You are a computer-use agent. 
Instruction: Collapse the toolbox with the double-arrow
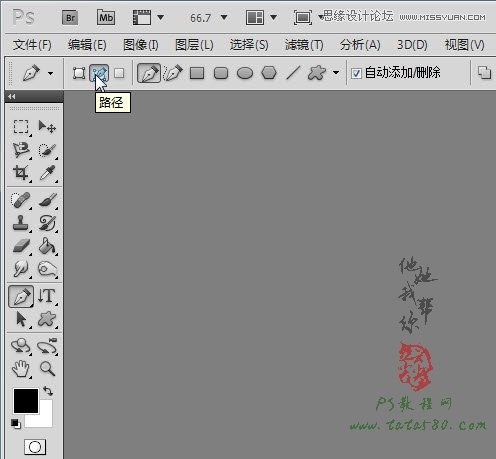(12, 97)
